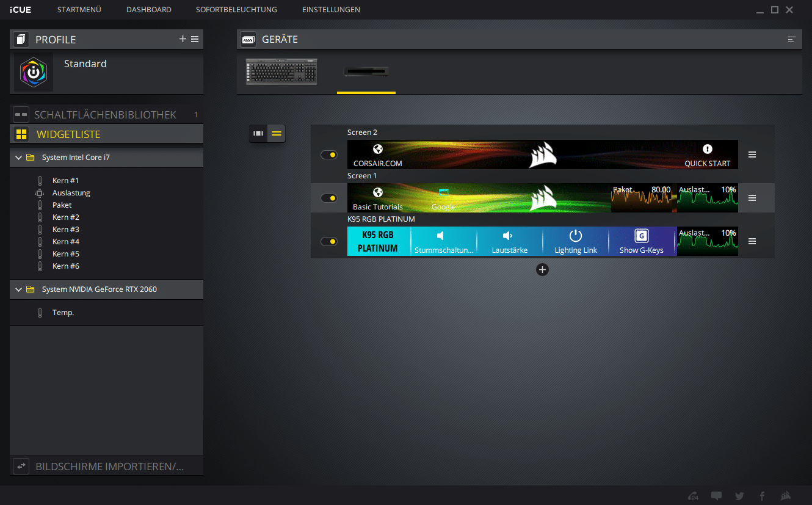This screenshot has height=505, width=812.
Task: Open the Twitter icon in footer
Action: (739, 496)
